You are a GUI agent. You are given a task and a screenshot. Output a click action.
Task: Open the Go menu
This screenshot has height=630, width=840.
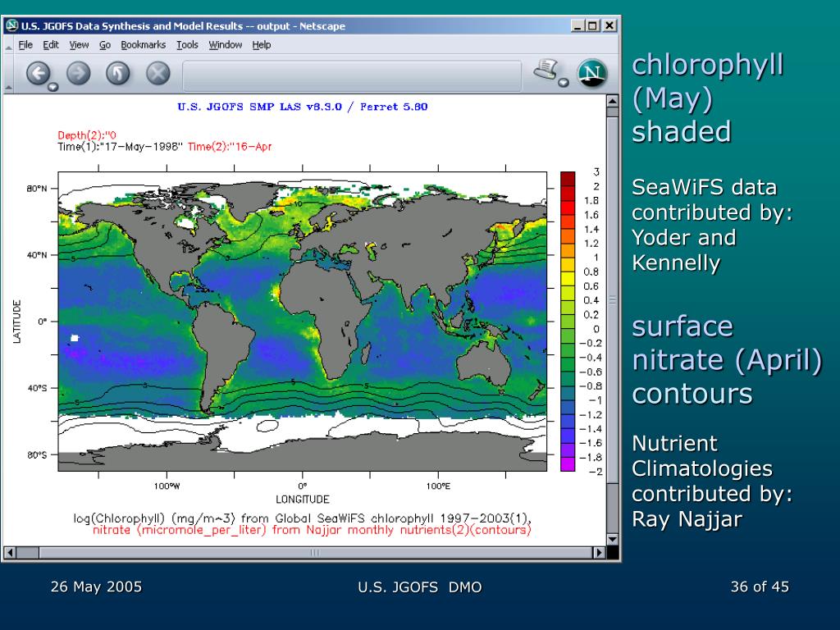105,45
